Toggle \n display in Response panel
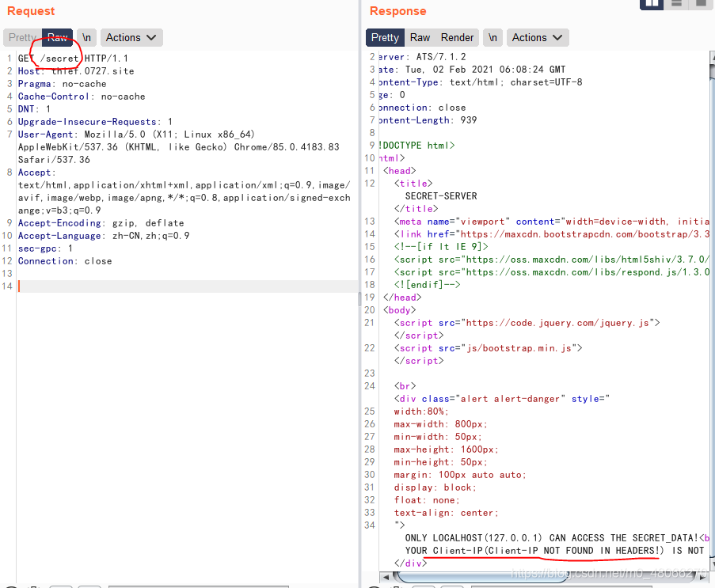 [x=493, y=37]
